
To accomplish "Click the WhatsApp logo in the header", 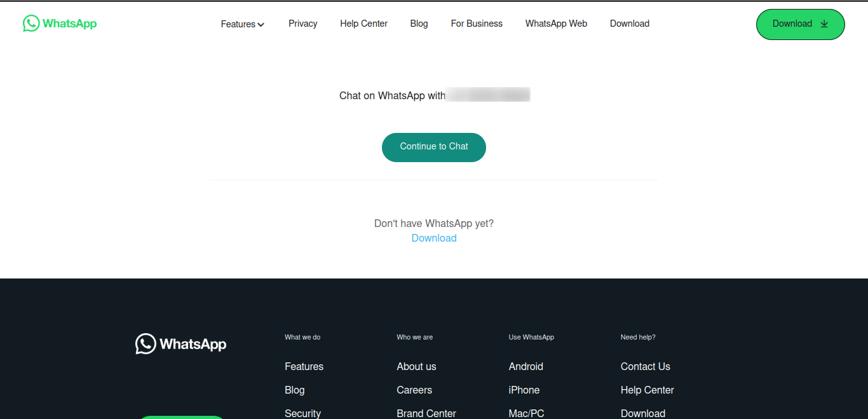I will (x=60, y=24).
